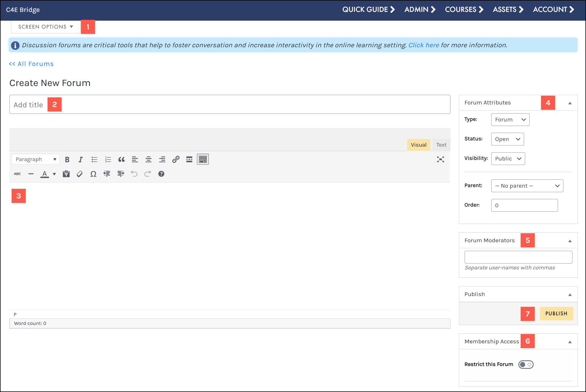This screenshot has height=392, width=586.
Task: Insert or edit a link
Action: [176, 159]
